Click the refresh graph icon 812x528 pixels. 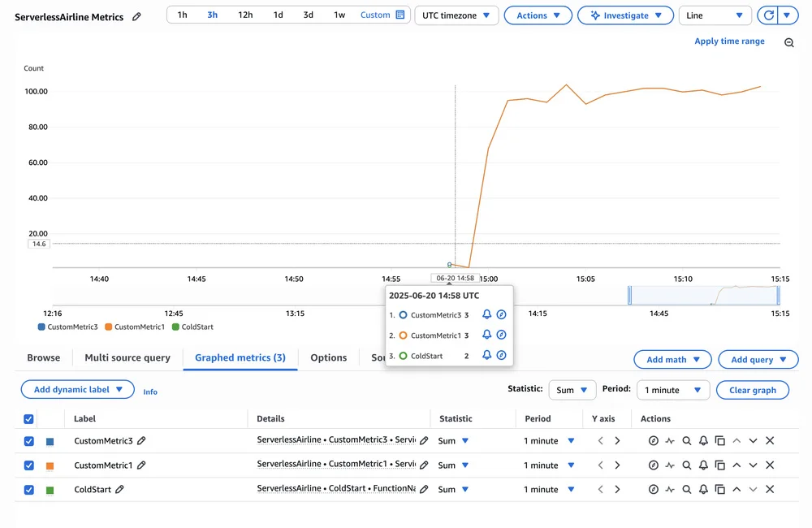[769, 15]
